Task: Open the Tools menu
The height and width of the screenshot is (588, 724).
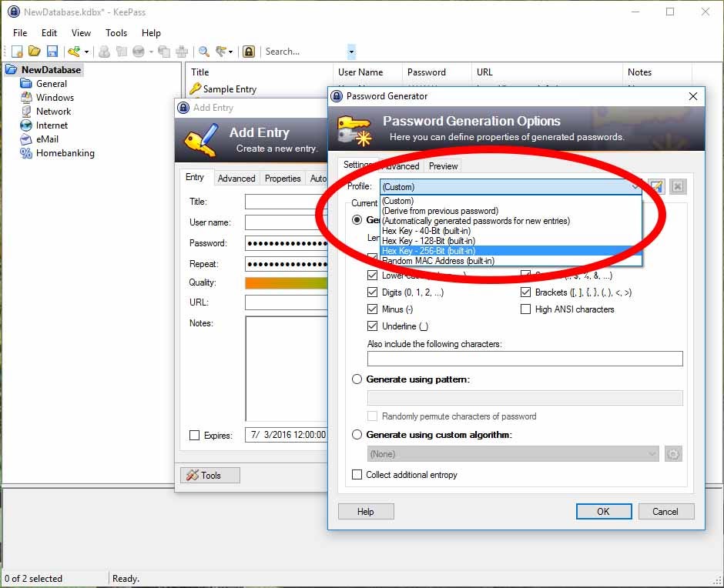Action: point(116,33)
